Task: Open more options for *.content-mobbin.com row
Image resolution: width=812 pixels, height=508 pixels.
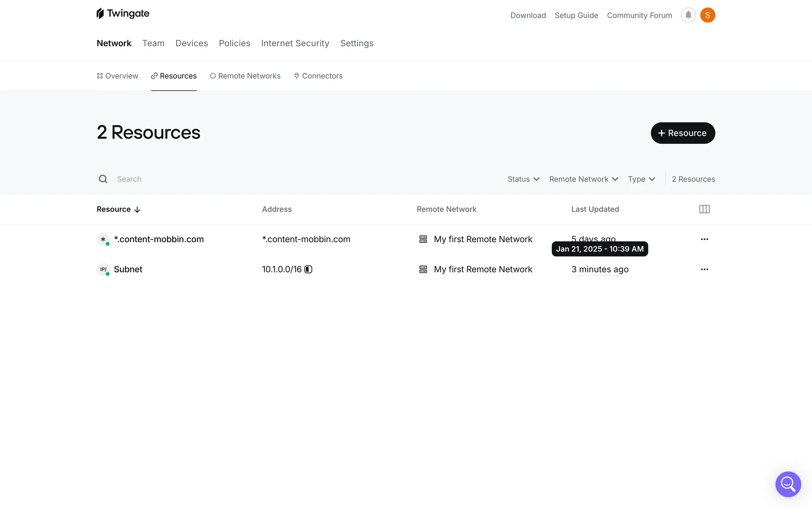Action: (x=704, y=239)
